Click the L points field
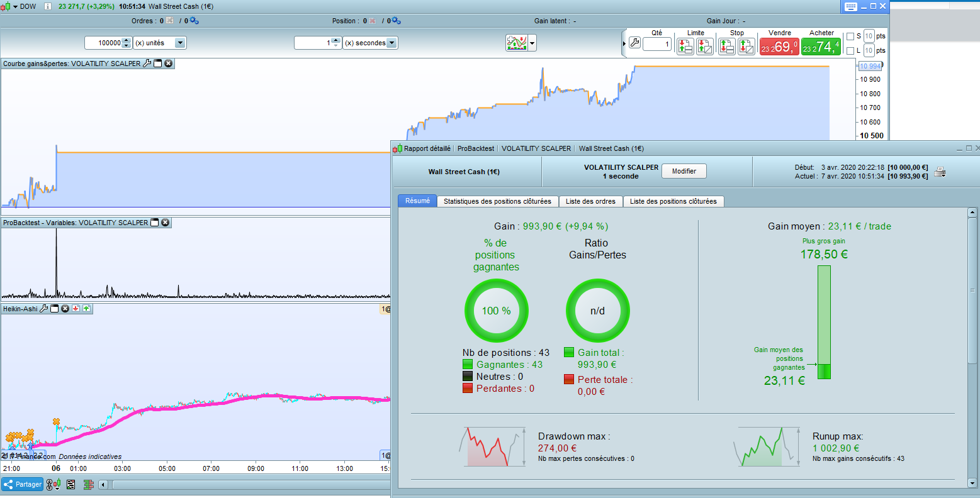The width and height of the screenshot is (980, 498). tap(869, 50)
